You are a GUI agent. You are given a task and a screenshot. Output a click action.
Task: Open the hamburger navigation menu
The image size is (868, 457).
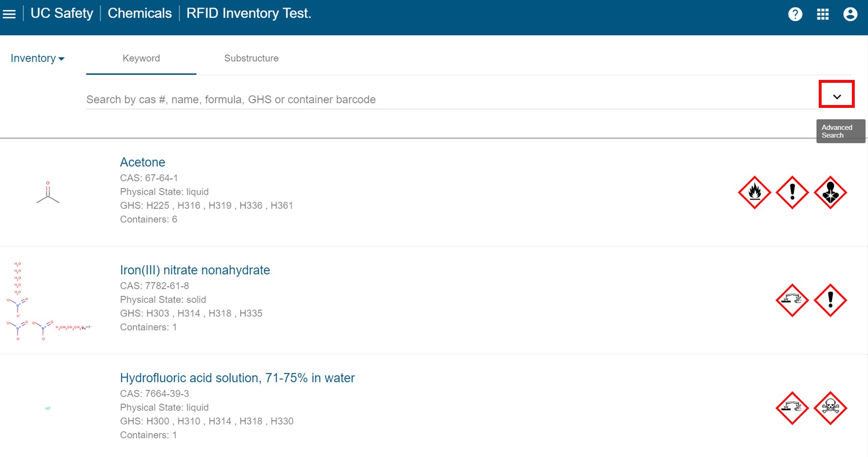point(9,14)
